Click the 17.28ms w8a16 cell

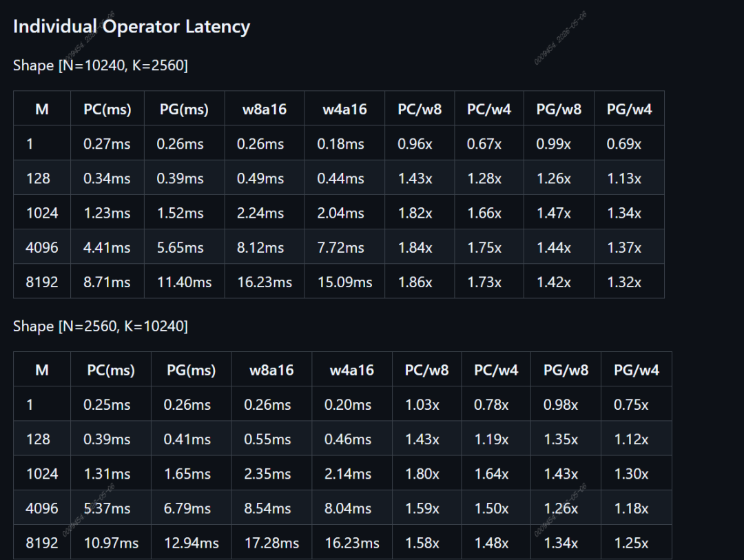pos(271,543)
